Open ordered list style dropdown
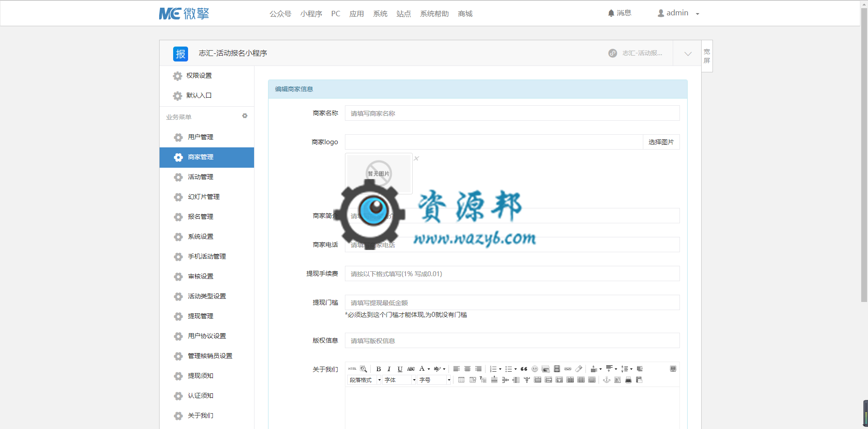The width and height of the screenshot is (868, 429). pyautogui.click(x=500, y=369)
